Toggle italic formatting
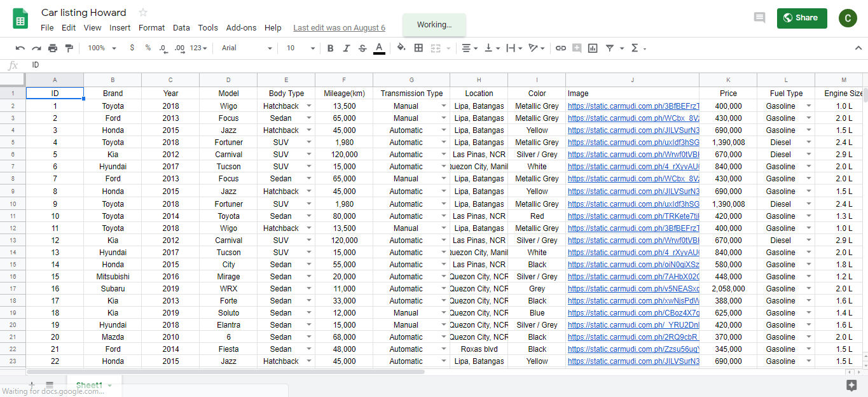Viewport: 868px width, 397px height. click(x=347, y=48)
